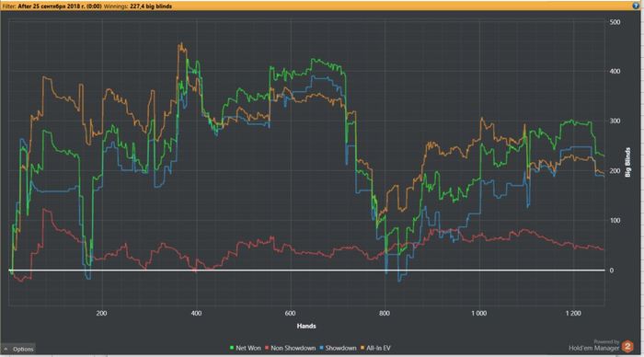Select the 'Winnings: 227,4 big blinds' text
Screen dimensions: 644x357
(x=138, y=6)
